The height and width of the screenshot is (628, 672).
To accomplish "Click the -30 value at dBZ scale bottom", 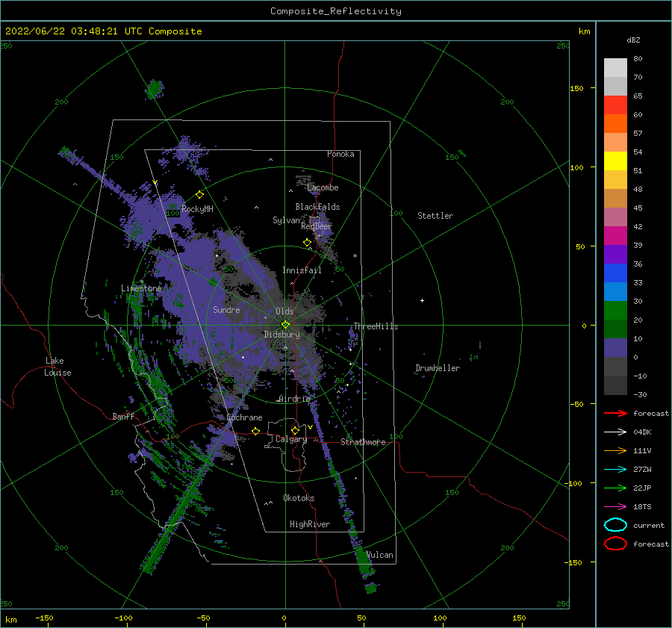I will 640,394.
